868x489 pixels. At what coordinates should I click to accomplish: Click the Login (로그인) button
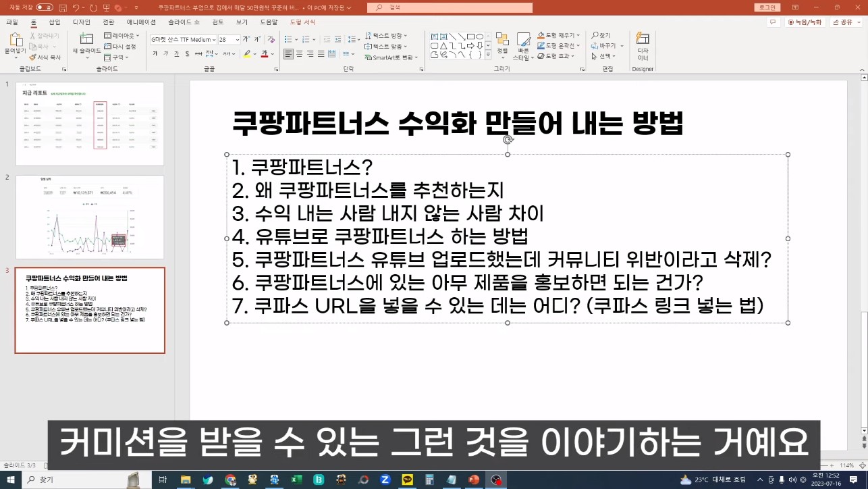(x=767, y=7)
